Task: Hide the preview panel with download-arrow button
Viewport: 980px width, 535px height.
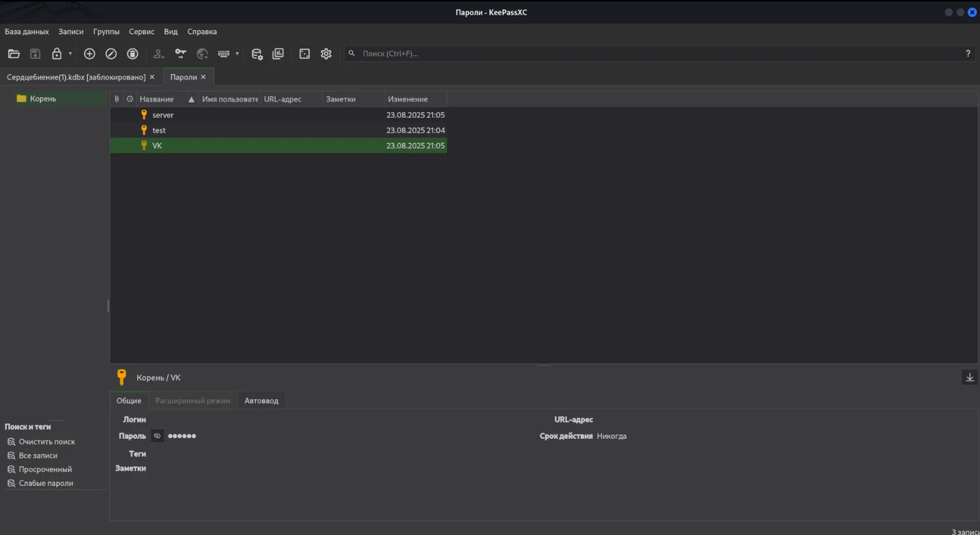Action: pos(970,378)
